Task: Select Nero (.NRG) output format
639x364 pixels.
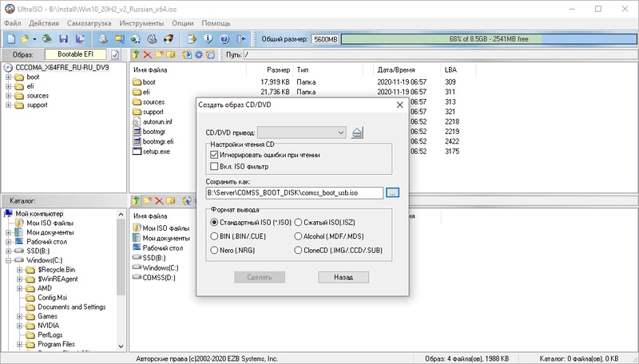Action: pyautogui.click(x=213, y=250)
